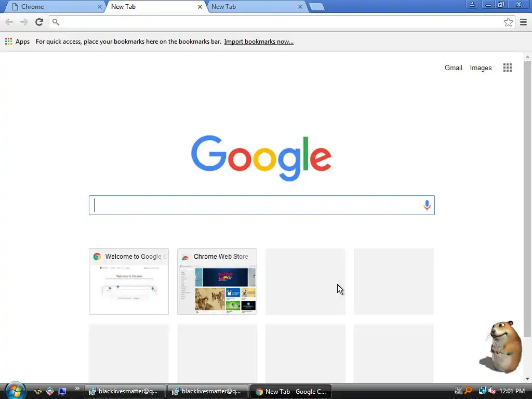The image size is (532, 399).
Task: Click the Apps label in bookmarks bar
Action: tap(22, 42)
